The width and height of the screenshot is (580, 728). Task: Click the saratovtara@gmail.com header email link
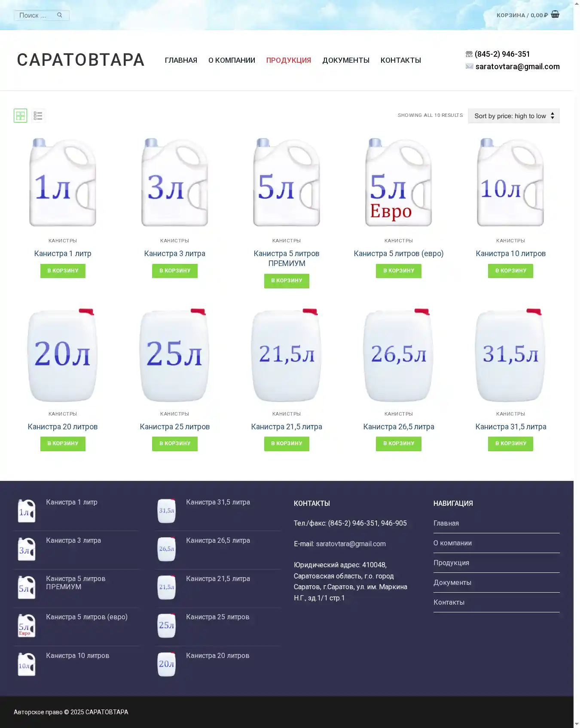[x=517, y=67]
